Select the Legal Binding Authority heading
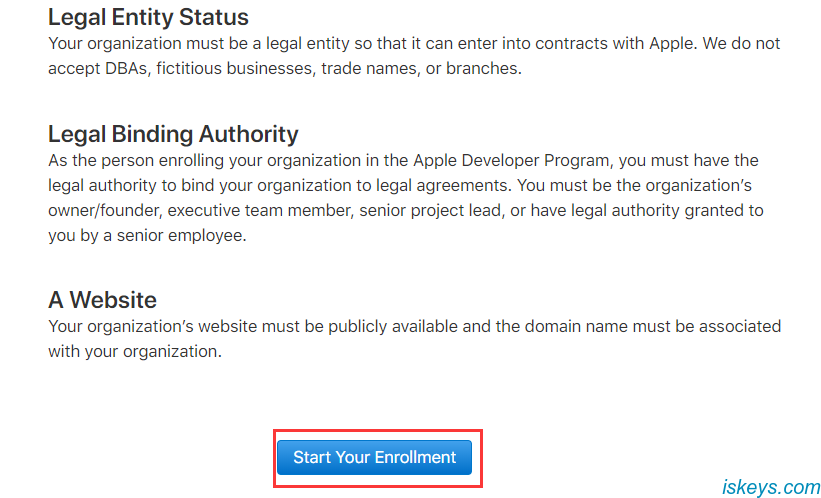The height and width of the screenshot is (498, 821). coord(173,134)
